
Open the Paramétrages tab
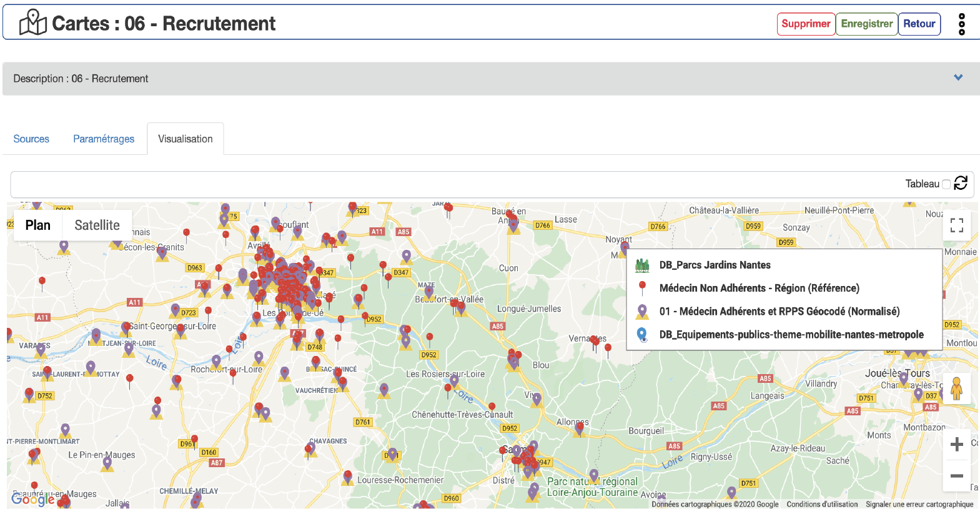[104, 139]
